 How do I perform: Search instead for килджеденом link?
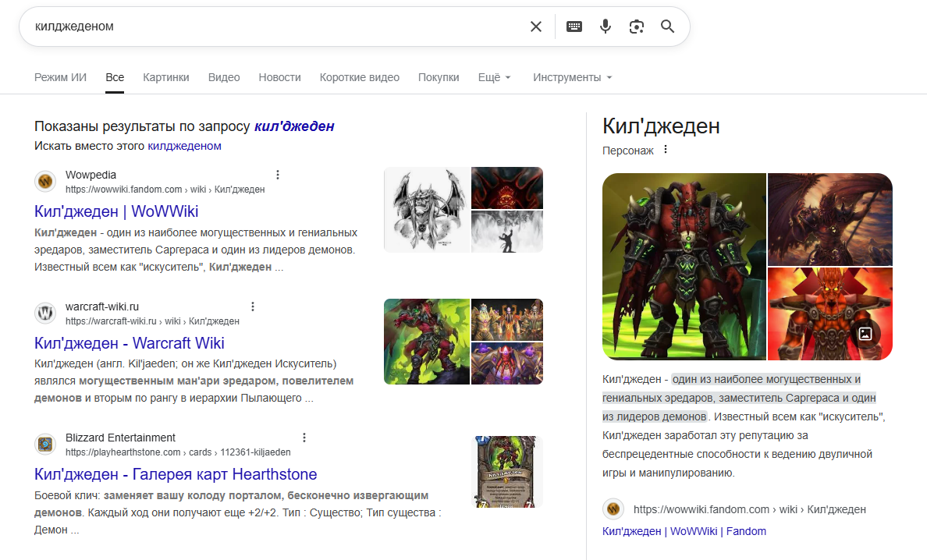184,146
